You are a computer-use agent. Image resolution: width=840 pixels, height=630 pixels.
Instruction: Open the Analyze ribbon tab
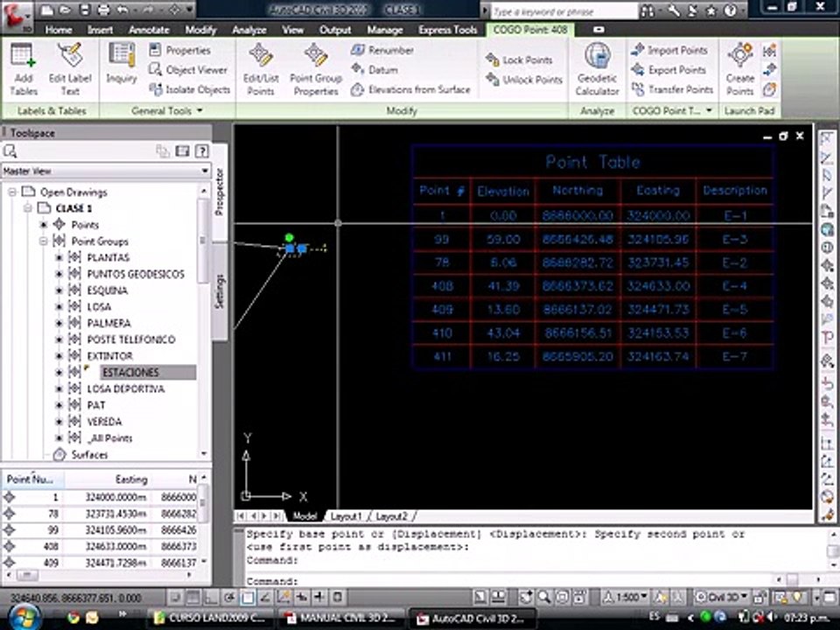[x=249, y=30]
